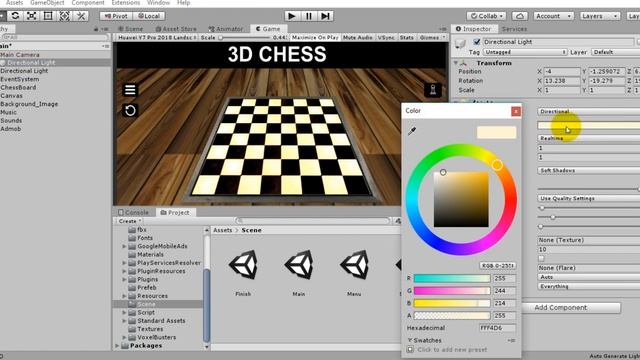Screen dimensions: 640x360
Task: Toggle Mute Audio in Game view
Action: point(358,37)
